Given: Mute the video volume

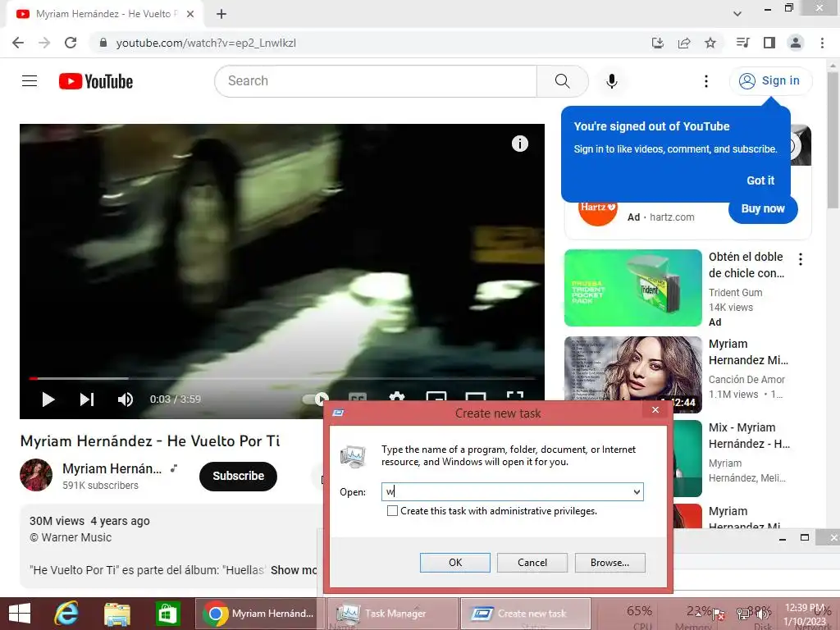Looking at the screenshot, I should pos(126,399).
